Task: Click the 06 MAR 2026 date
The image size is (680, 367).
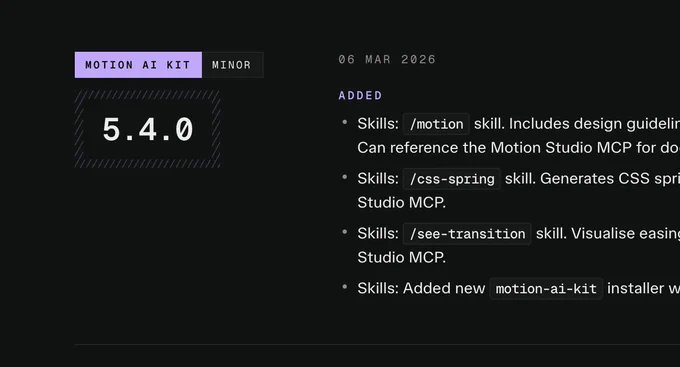Action: (x=387, y=59)
